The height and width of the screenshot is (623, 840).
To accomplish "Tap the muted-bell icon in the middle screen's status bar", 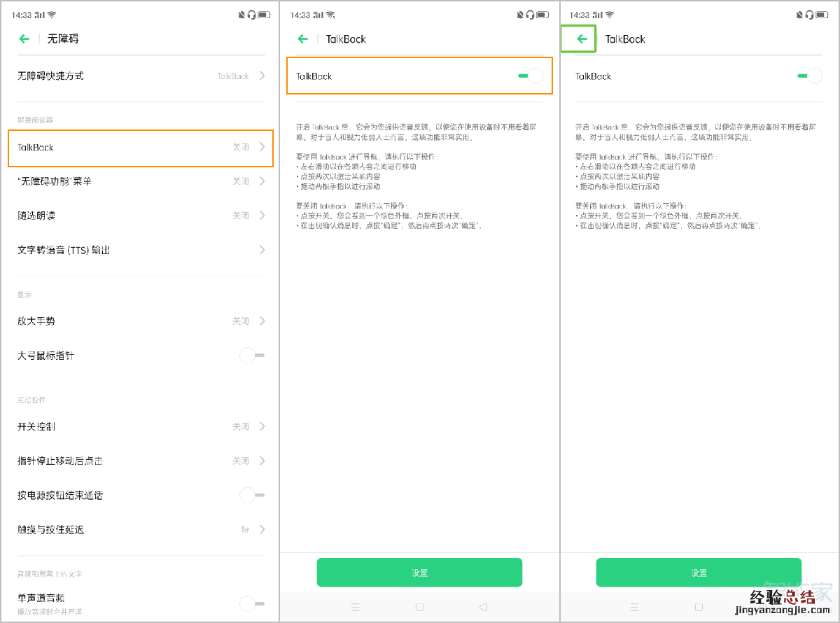I will point(521,15).
